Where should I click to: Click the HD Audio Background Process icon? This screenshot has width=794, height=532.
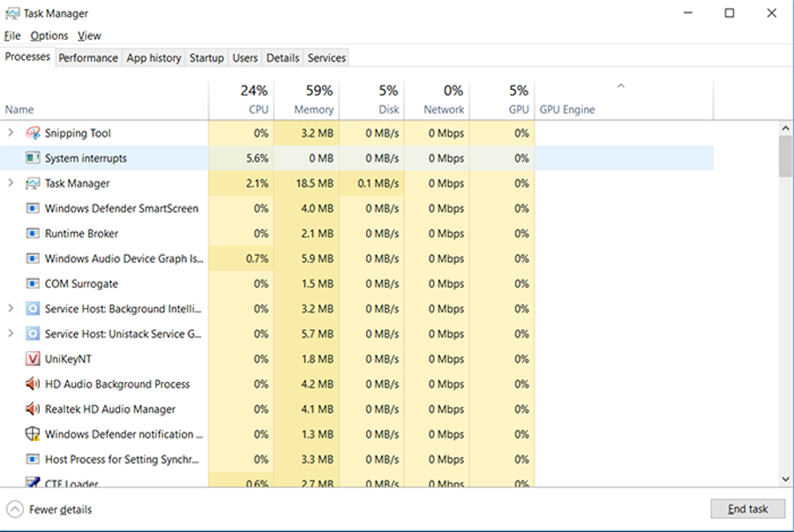click(x=33, y=384)
